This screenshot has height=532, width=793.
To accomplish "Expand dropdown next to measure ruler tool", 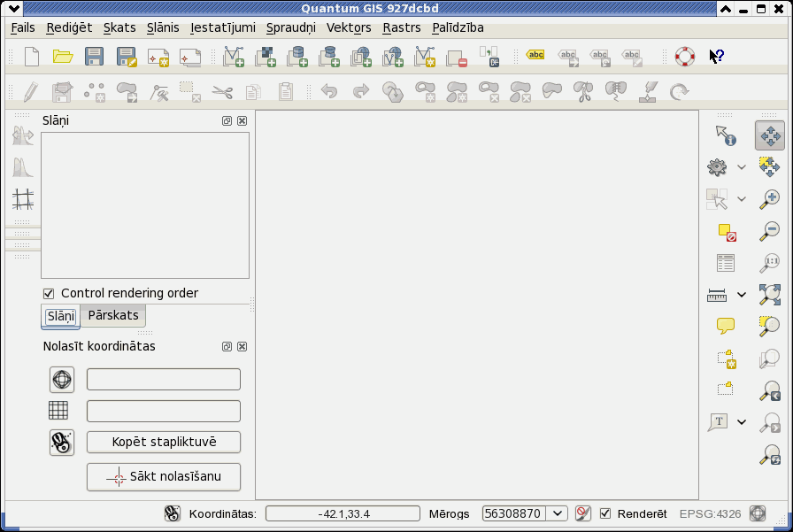I will [742, 294].
